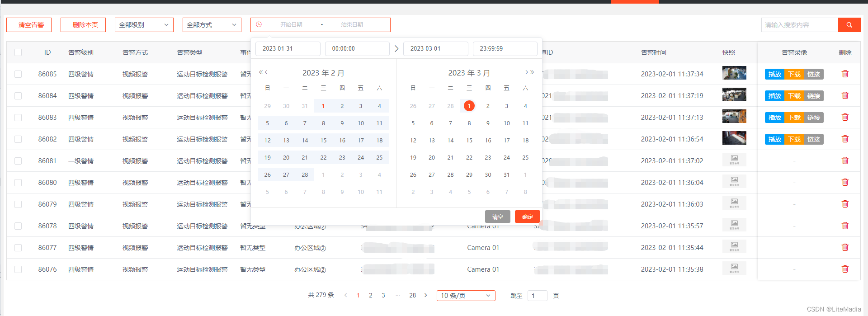
Task: Click the 2023 年 2 月 calendar header
Action: point(323,73)
